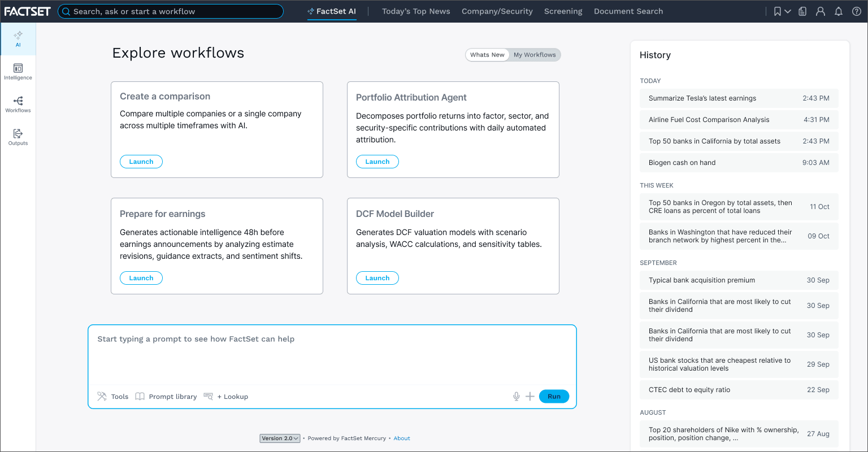Click the + Lookup label

click(233, 397)
